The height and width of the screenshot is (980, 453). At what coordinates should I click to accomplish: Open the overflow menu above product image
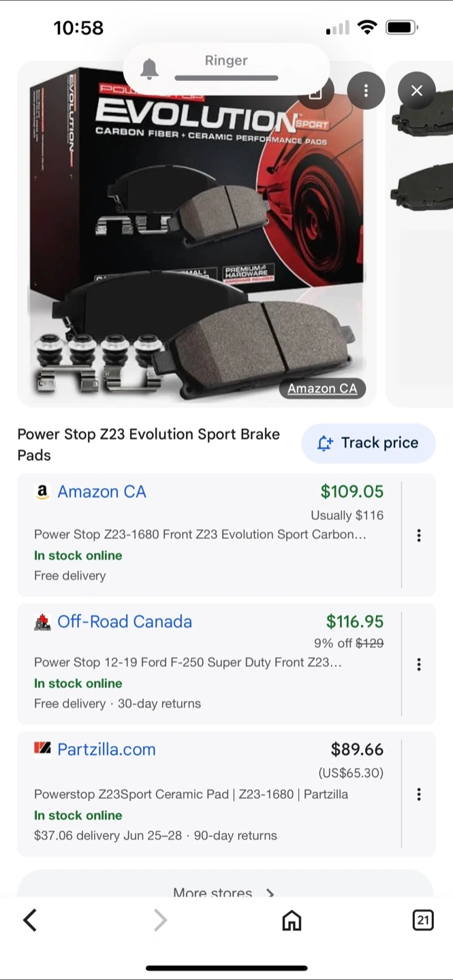pyautogui.click(x=366, y=91)
